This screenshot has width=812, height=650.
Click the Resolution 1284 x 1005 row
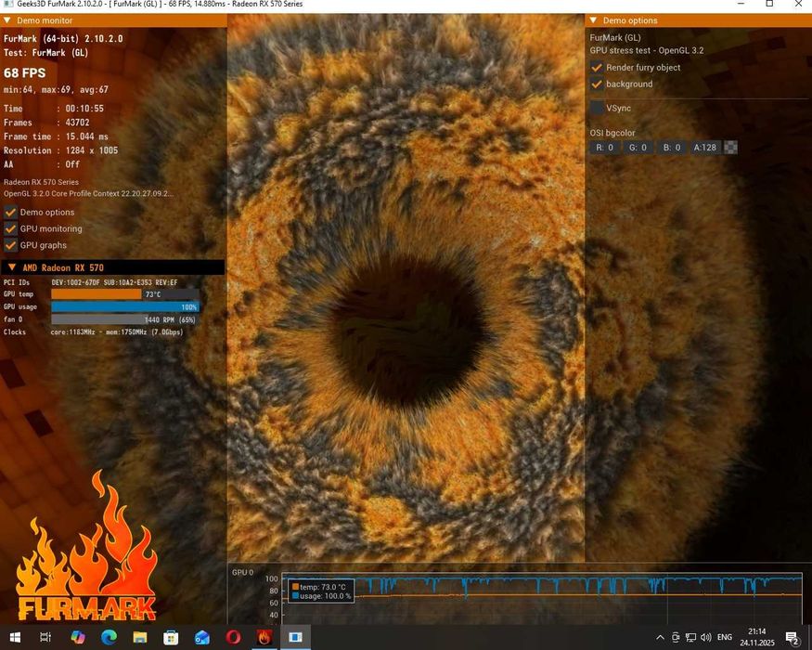[x=60, y=150]
